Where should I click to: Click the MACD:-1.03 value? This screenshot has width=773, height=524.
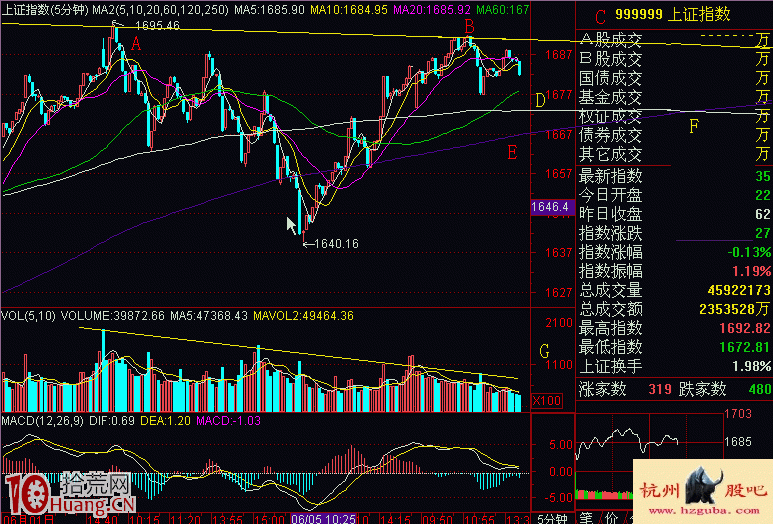point(229,420)
